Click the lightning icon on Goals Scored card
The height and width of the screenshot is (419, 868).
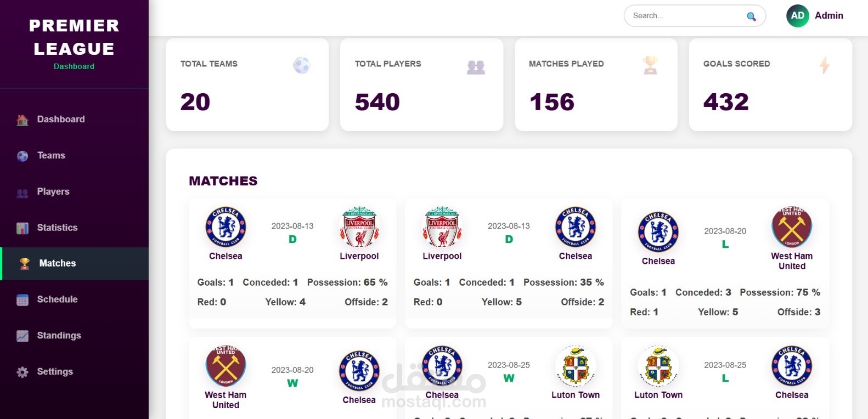point(824,65)
